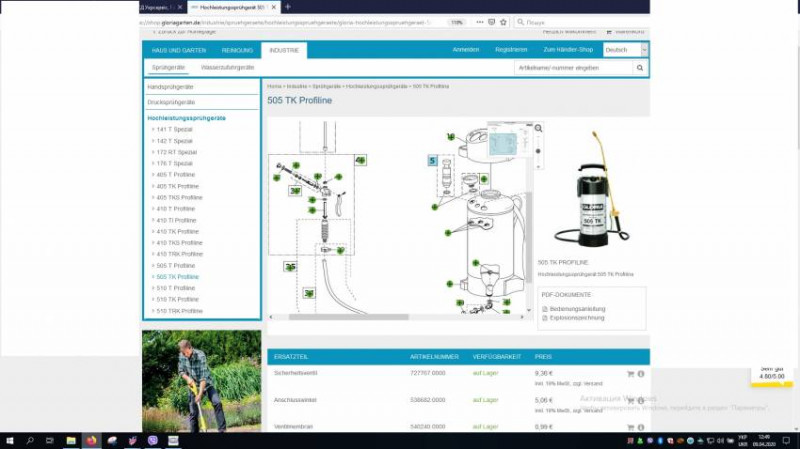The height and width of the screenshot is (449, 800).
Task: Open Windows taskbar search
Action: coord(30,440)
